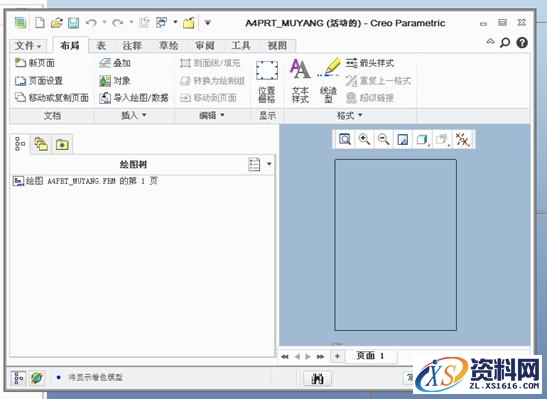Select tree item 绘图 A4PRT_MUYANG.FRM 的第 1 页
This screenshot has height=399, width=547.
coord(85,181)
